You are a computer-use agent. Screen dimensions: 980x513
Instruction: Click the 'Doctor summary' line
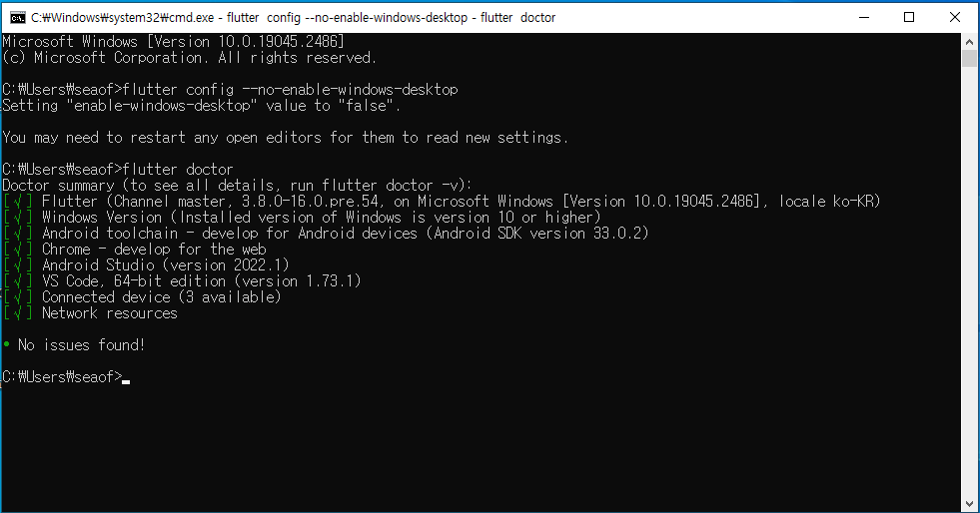[x=238, y=186]
